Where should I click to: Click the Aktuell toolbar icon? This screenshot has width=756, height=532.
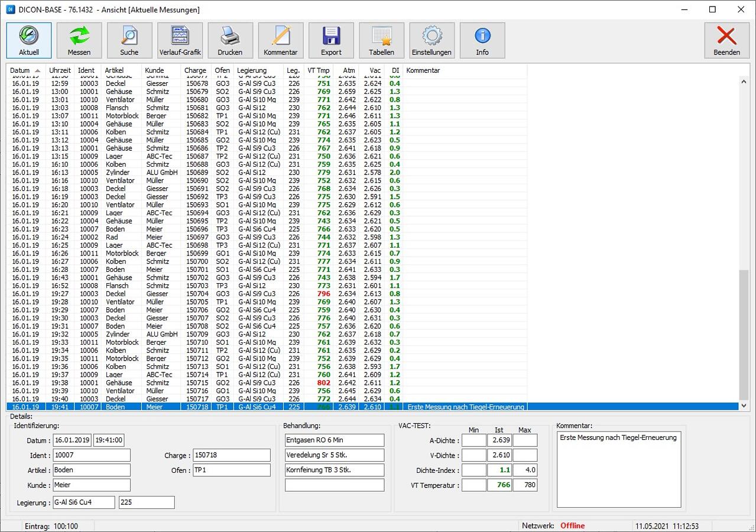click(x=29, y=40)
